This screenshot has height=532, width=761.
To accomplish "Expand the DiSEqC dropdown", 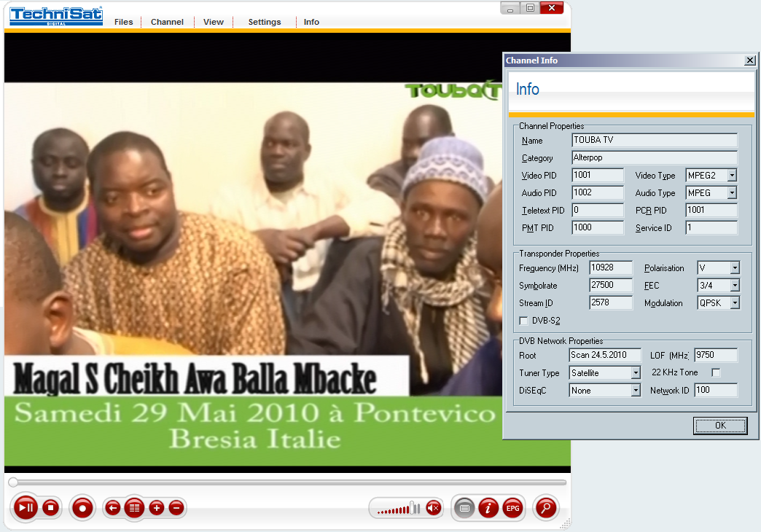I will (x=636, y=391).
